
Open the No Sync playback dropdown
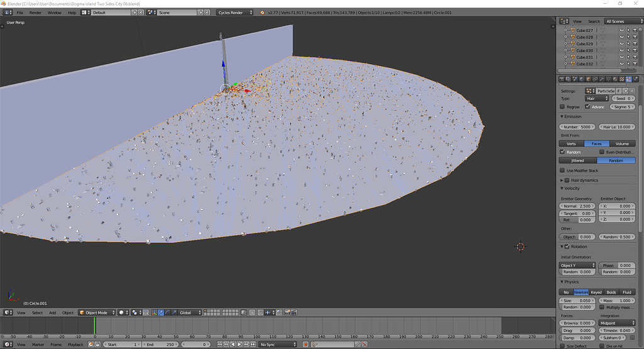click(277, 345)
